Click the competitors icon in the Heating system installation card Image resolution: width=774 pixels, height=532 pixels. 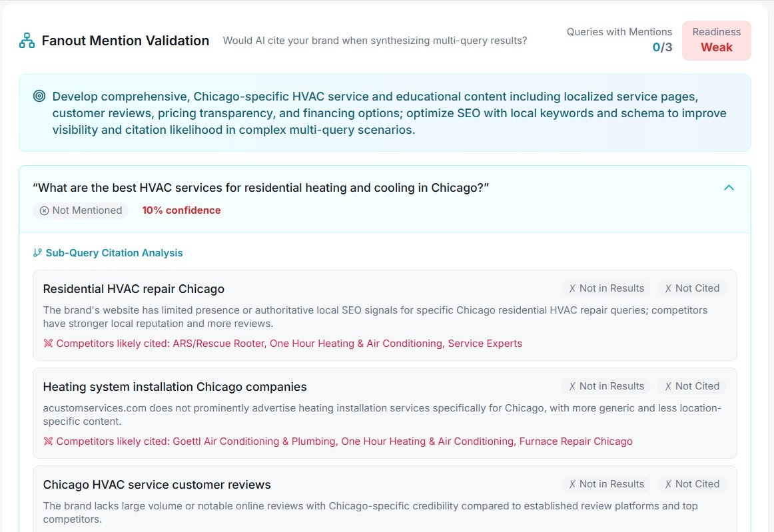(x=48, y=441)
